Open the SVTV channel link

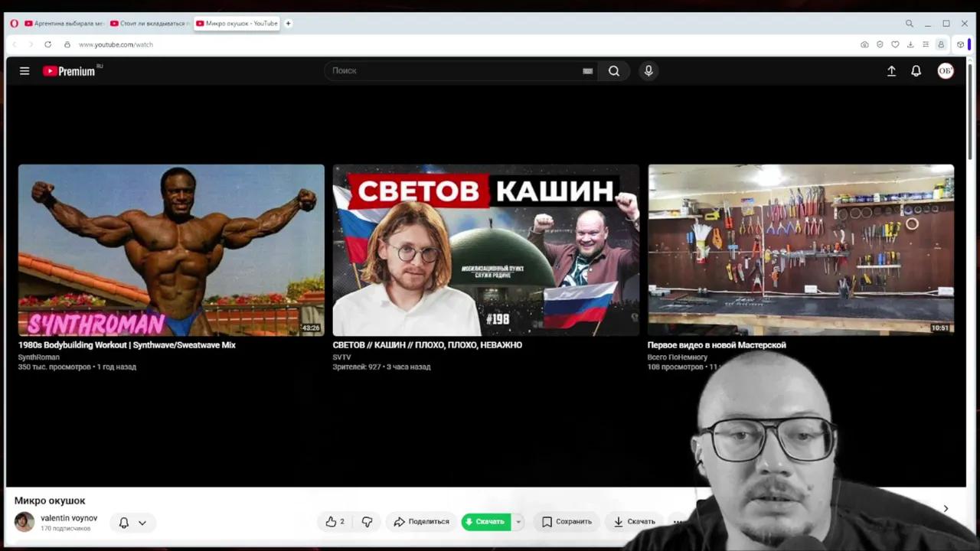click(341, 357)
